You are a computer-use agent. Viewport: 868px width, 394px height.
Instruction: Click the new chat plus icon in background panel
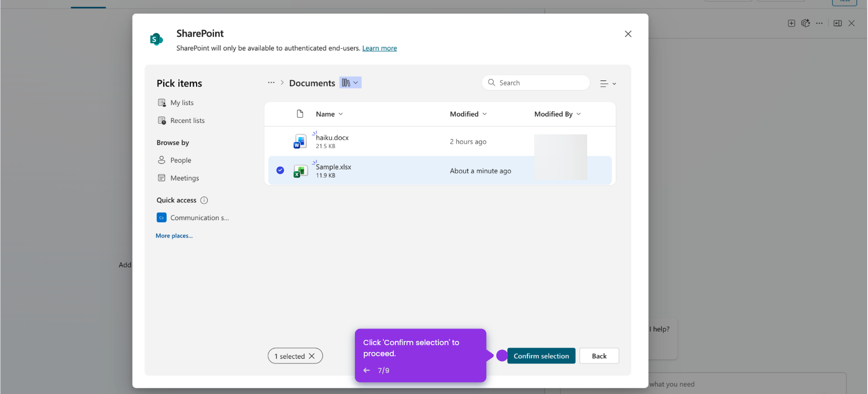[791, 23]
